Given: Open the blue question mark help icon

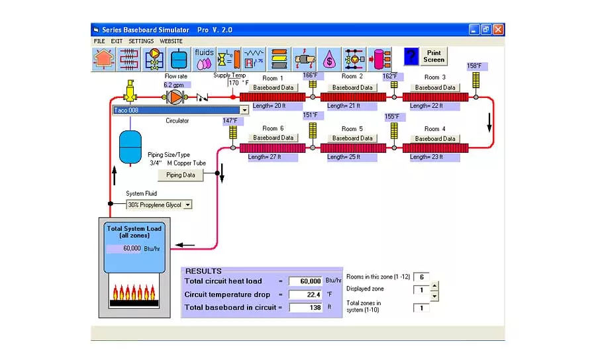Looking at the screenshot, I should [411, 58].
